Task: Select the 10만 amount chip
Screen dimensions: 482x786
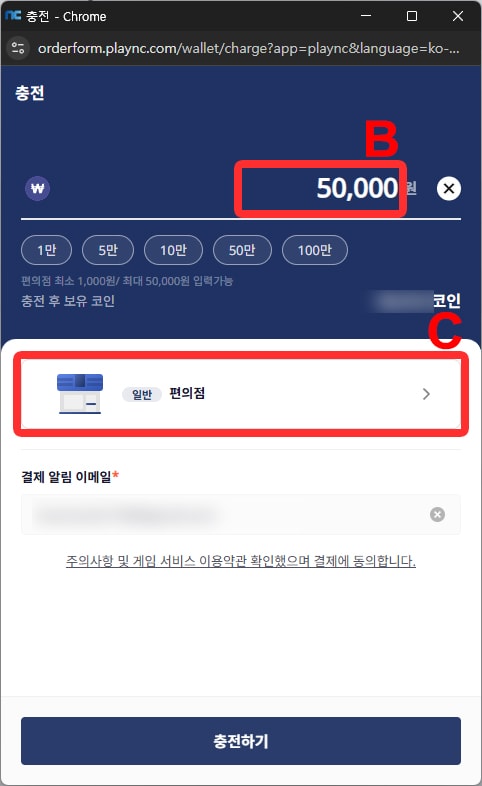Action: [x=173, y=250]
